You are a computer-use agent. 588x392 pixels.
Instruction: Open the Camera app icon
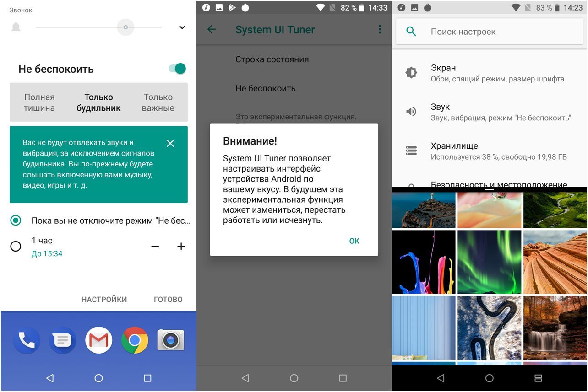click(x=171, y=340)
